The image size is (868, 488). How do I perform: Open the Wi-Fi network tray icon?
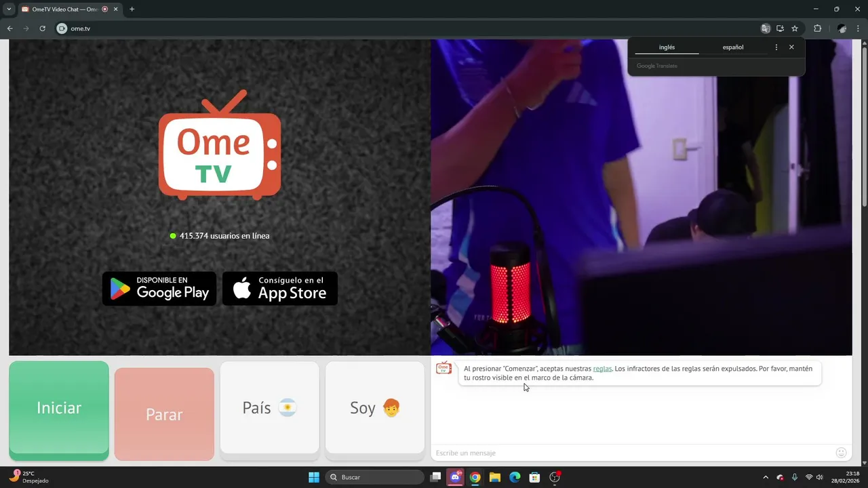click(x=809, y=477)
